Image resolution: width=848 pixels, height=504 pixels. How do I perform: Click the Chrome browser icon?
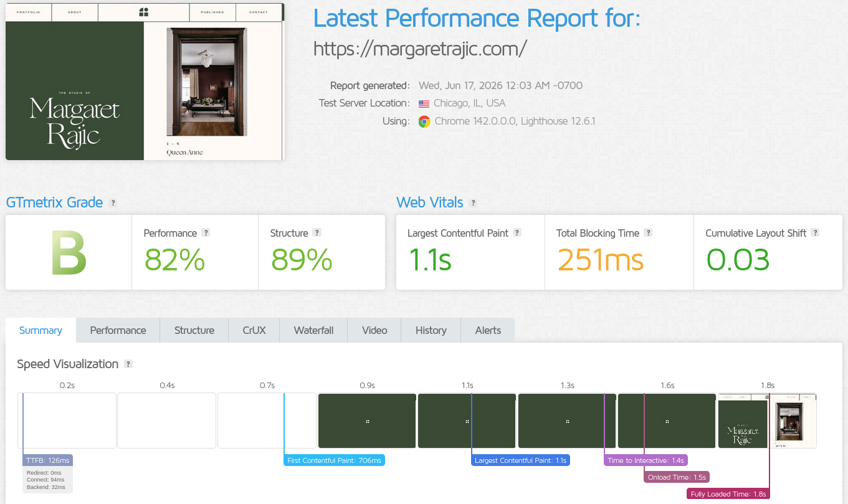point(424,121)
